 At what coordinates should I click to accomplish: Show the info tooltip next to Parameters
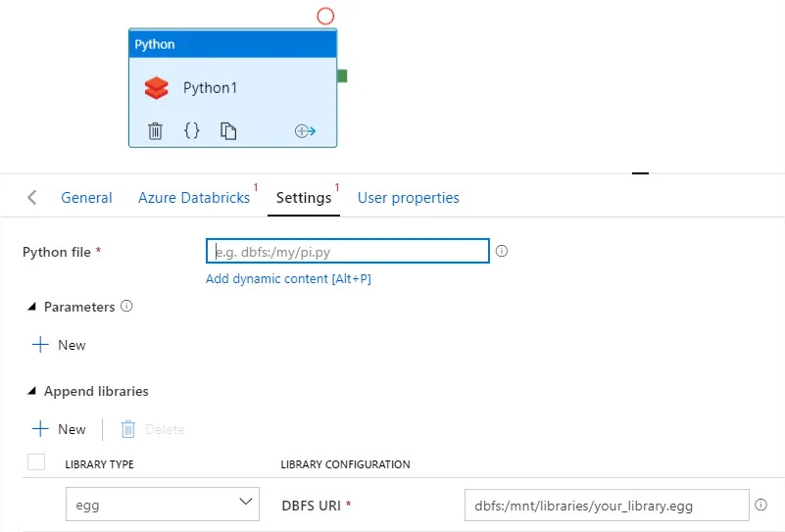pos(126,306)
